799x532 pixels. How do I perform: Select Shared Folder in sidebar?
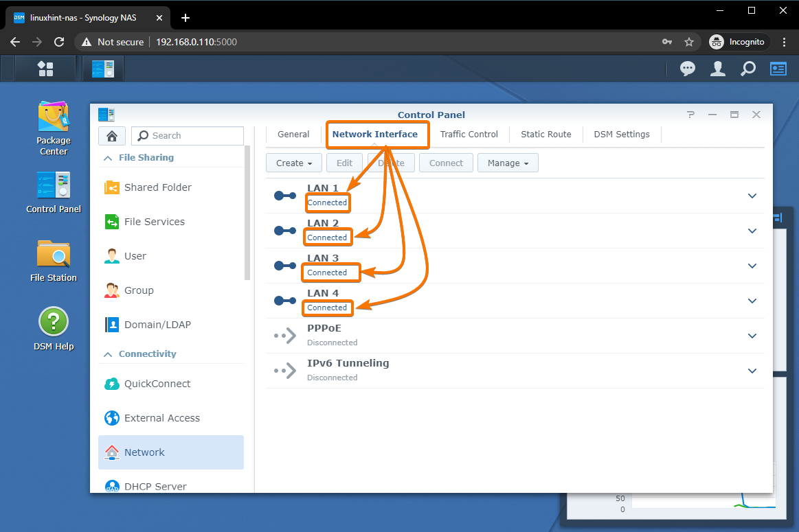tap(157, 187)
